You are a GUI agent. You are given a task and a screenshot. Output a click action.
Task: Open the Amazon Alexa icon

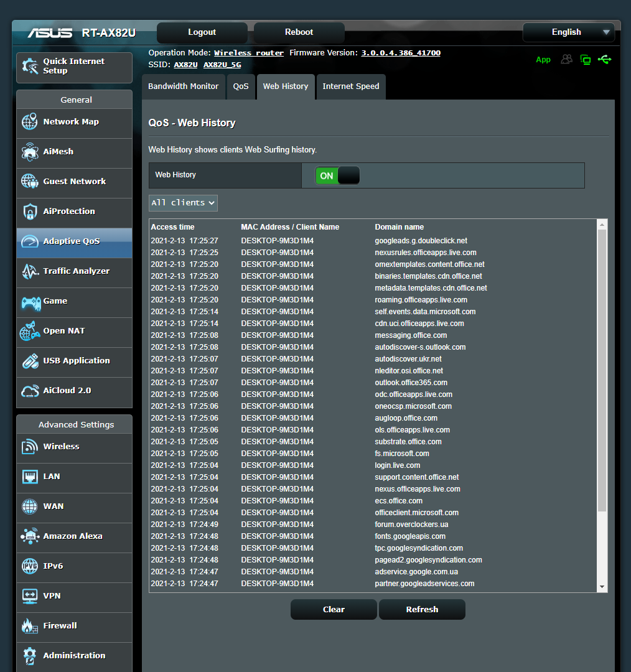pyautogui.click(x=30, y=536)
